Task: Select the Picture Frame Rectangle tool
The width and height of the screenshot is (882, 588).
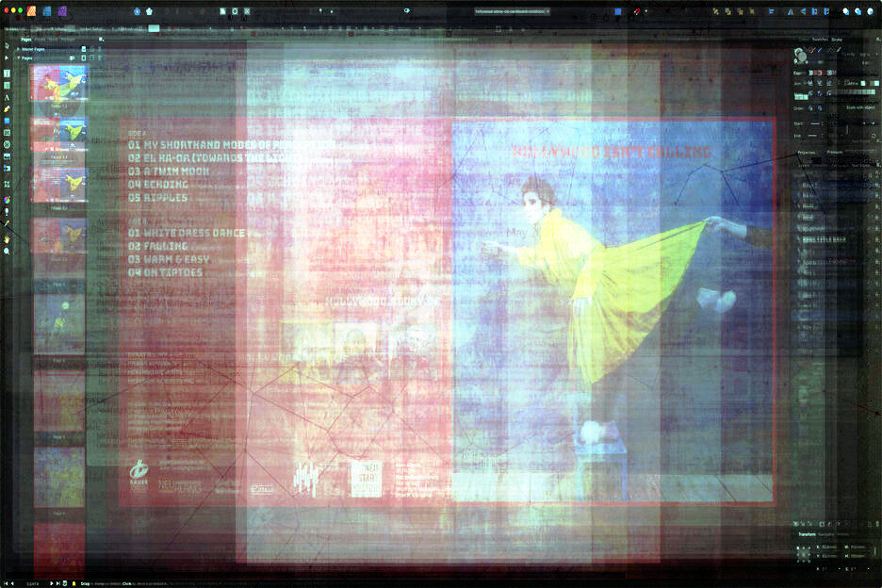Action: [x=7, y=133]
